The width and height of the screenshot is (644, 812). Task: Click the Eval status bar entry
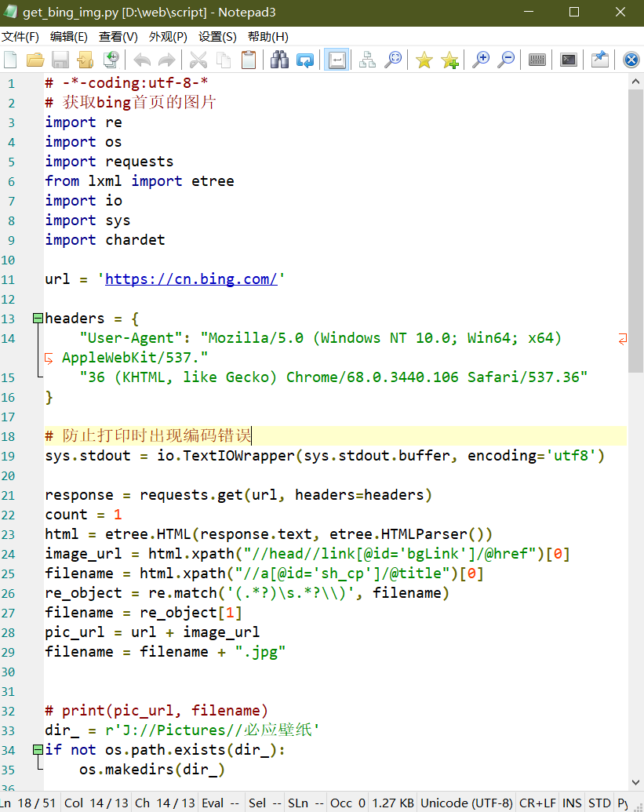pyautogui.click(x=220, y=803)
